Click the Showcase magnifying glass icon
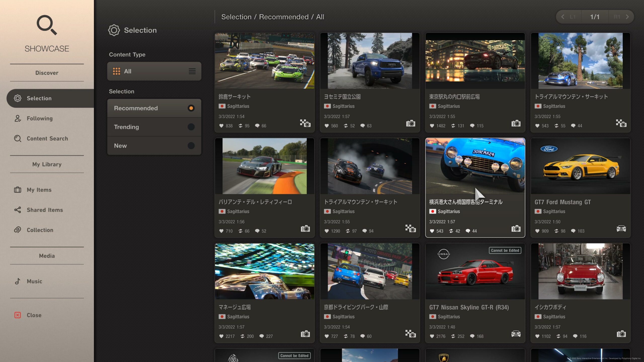The image size is (644, 362). point(47,25)
